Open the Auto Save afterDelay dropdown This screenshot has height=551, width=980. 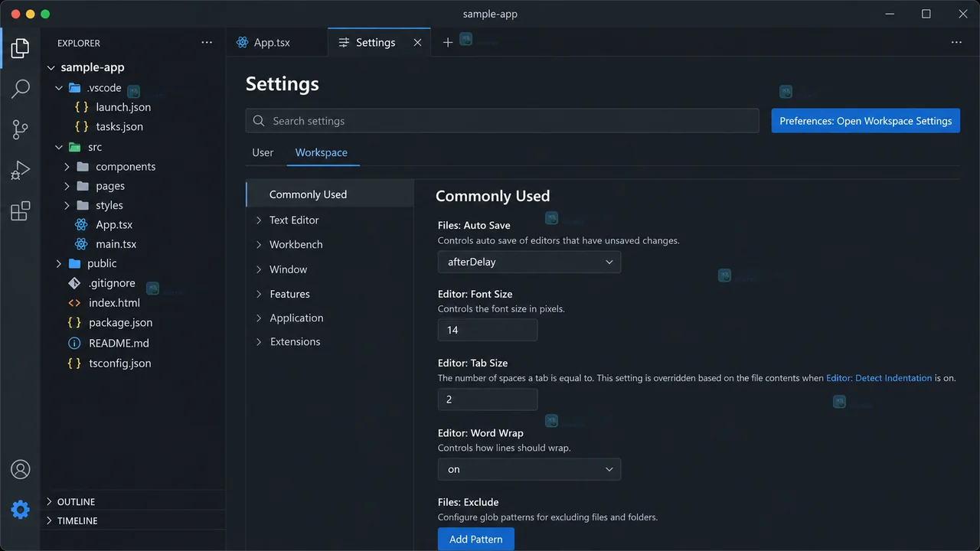click(x=529, y=262)
